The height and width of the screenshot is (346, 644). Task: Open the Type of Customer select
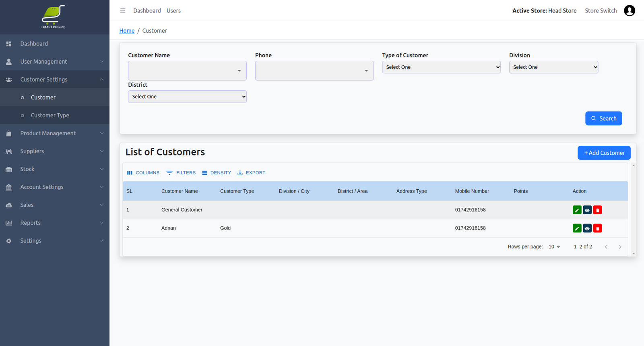point(441,67)
